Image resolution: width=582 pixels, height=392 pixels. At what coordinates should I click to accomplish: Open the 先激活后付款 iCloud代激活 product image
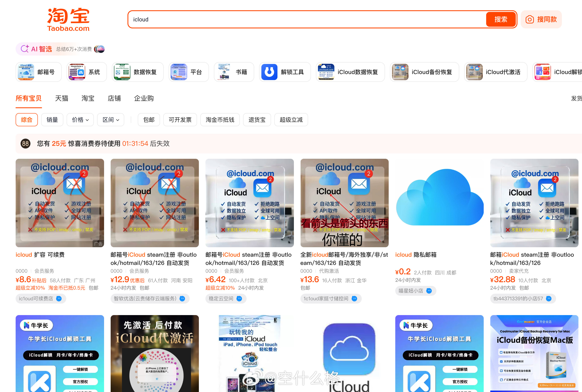(x=155, y=354)
